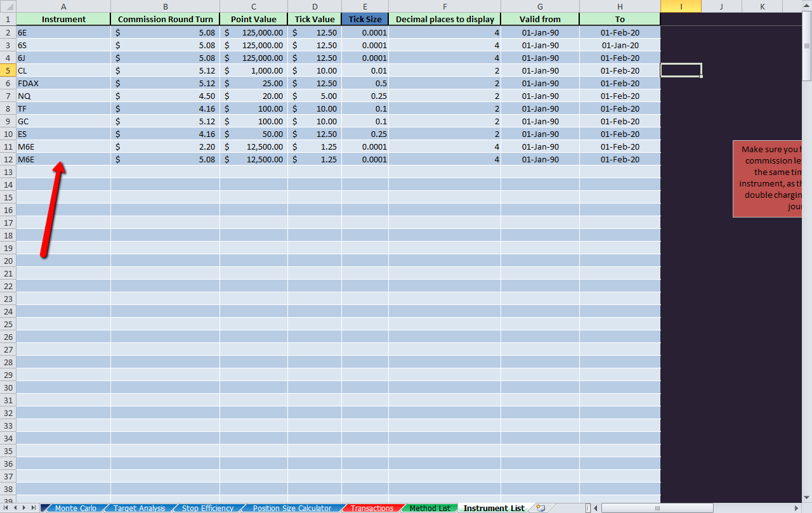Click the vertical scrollbar thumb
Viewport: 812px width, 513px height.
click(x=807, y=46)
